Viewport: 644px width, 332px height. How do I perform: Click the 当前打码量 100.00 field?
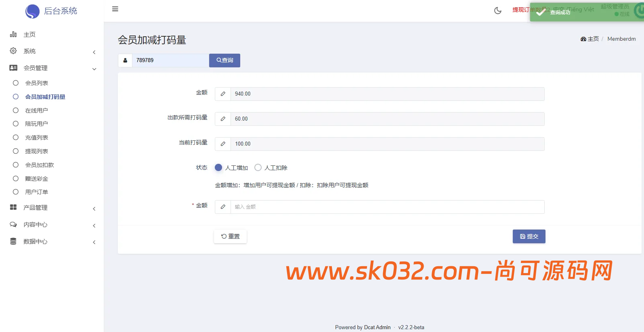(x=387, y=144)
